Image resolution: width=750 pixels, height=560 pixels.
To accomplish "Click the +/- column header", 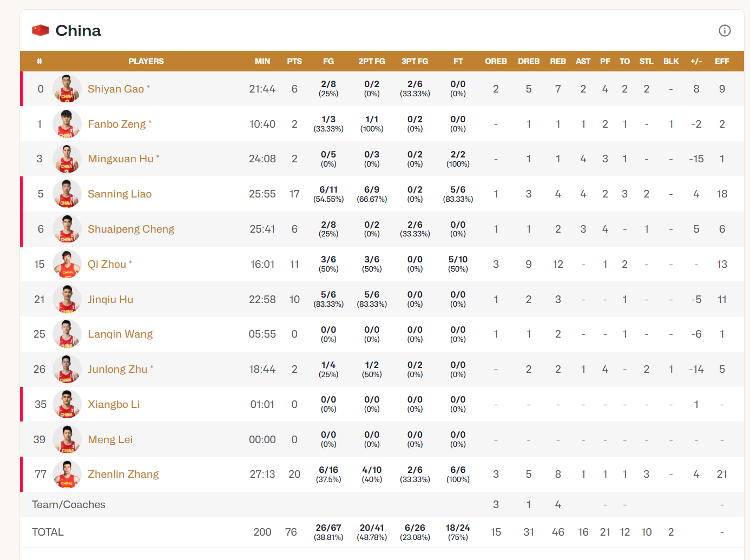I will coord(696,61).
